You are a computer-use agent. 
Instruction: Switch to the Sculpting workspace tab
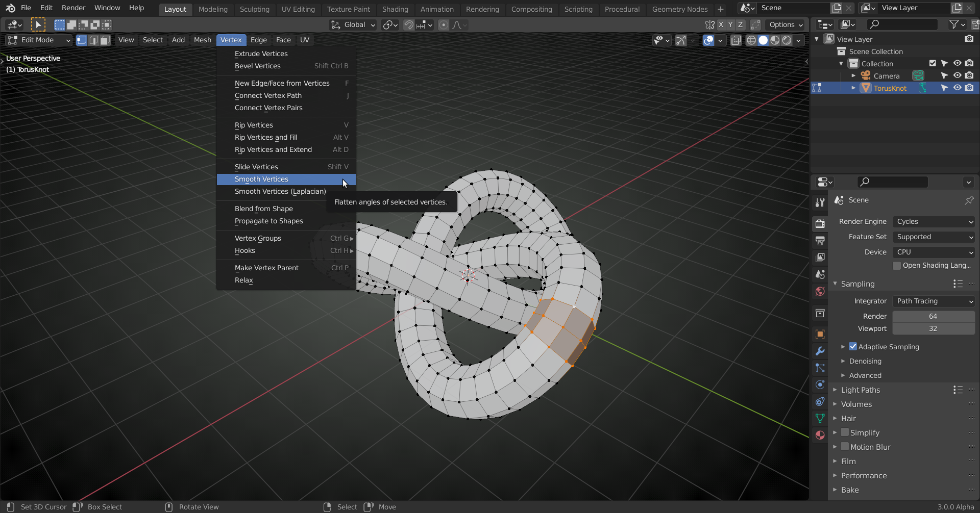point(254,9)
